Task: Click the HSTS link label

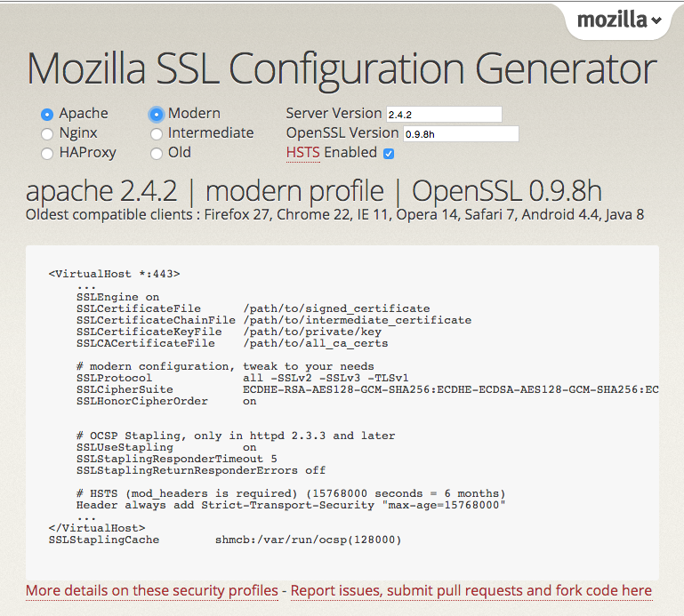Action: (x=303, y=153)
